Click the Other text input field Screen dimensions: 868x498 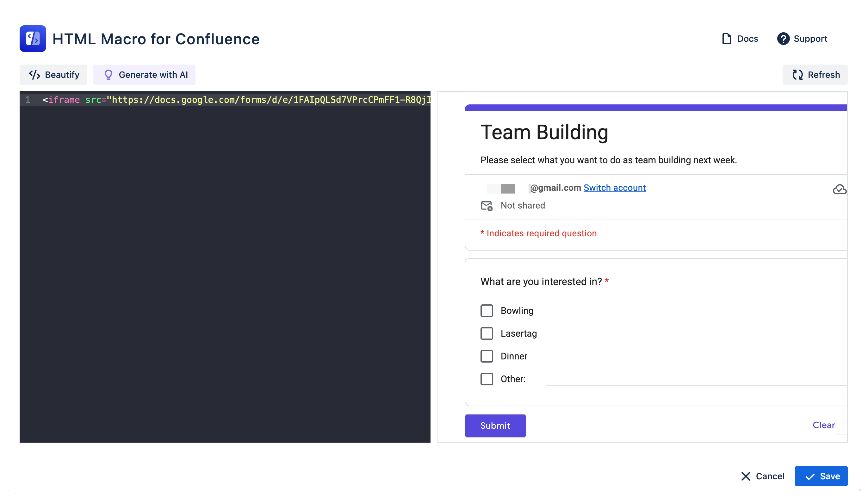tap(696, 379)
